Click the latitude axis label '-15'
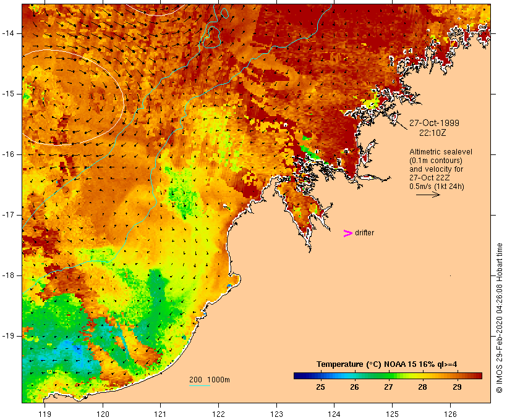 pos(8,94)
